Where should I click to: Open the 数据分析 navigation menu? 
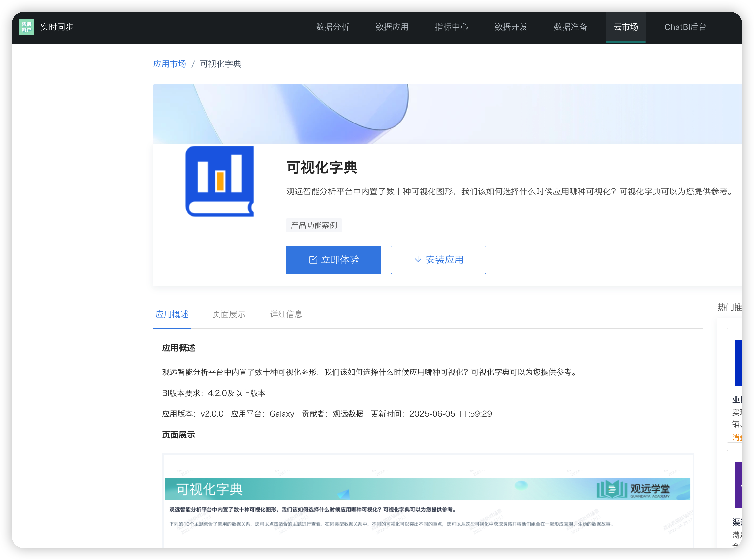tap(333, 27)
